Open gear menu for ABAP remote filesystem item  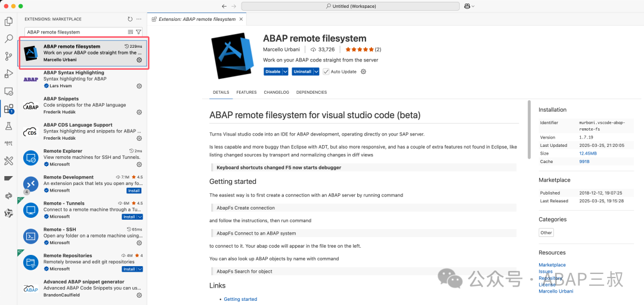coord(139,60)
